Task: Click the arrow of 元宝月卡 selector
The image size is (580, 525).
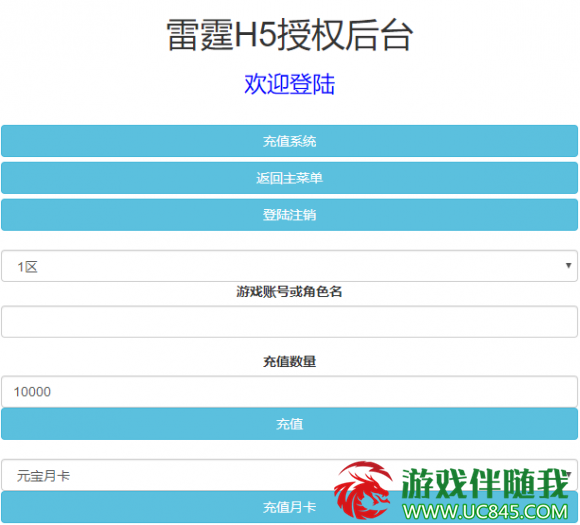Action: [x=569, y=474]
